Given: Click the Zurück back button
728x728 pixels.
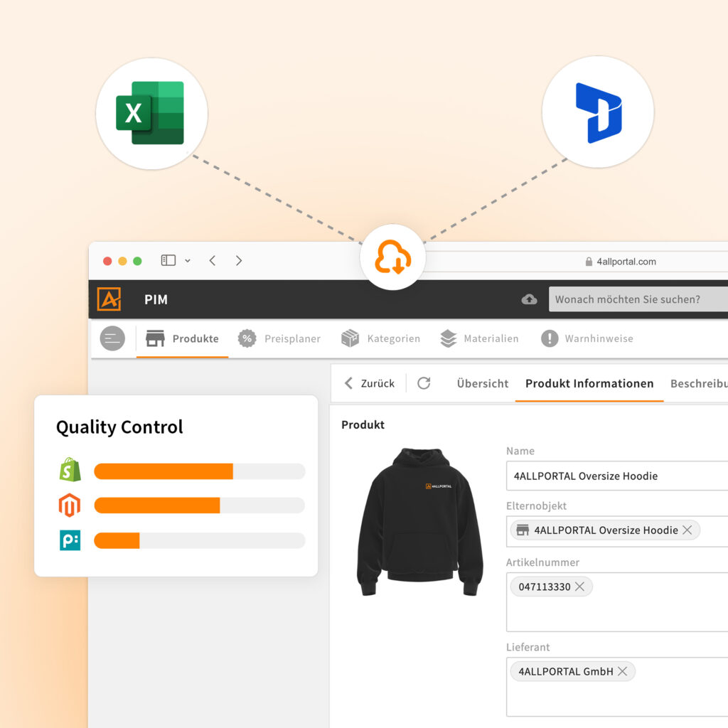Looking at the screenshot, I should 369,383.
